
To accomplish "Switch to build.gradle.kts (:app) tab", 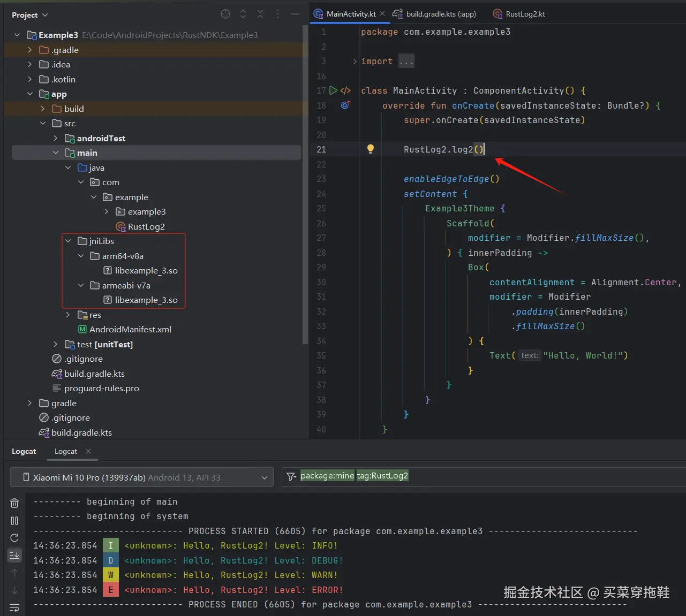I will (440, 14).
